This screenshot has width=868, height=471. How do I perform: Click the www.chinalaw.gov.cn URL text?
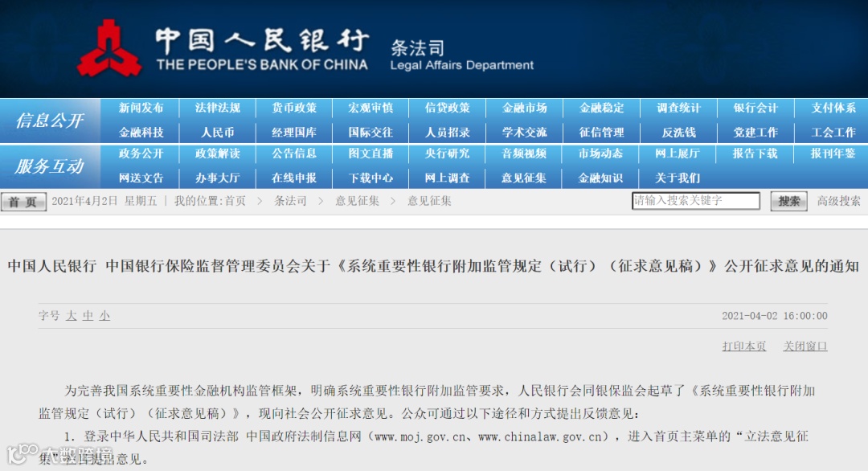pyautogui.click(x=539, y=436)
